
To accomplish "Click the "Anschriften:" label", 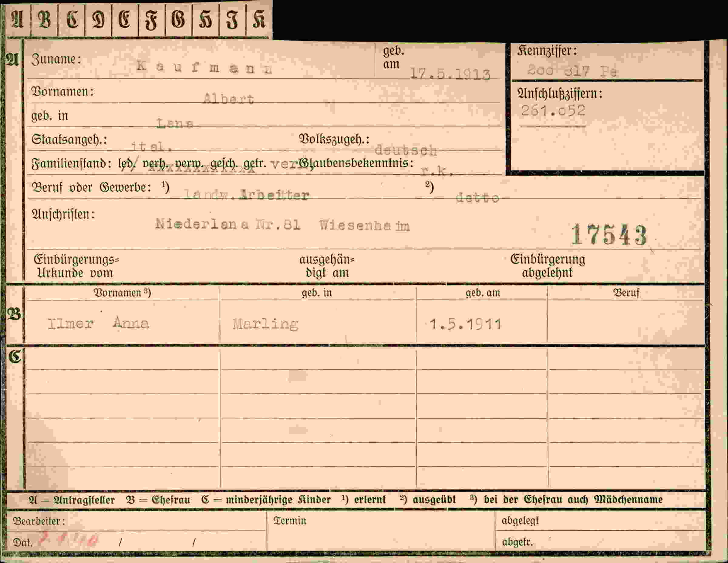I will tap(63, 214).
